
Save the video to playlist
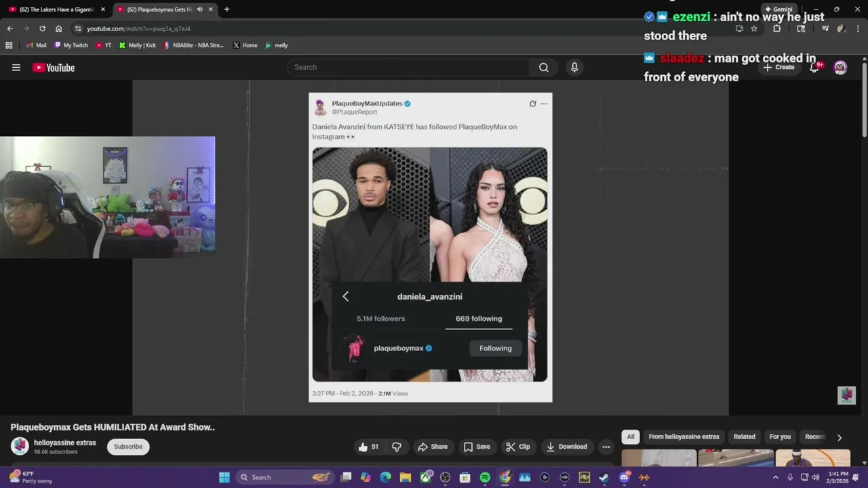[x=477, y=447]
